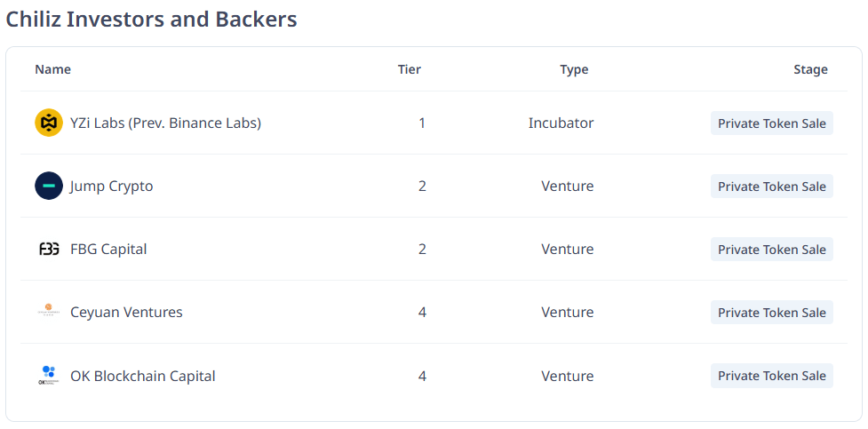Click Private Token Sale badge for YZi Labs

point(771,123)
